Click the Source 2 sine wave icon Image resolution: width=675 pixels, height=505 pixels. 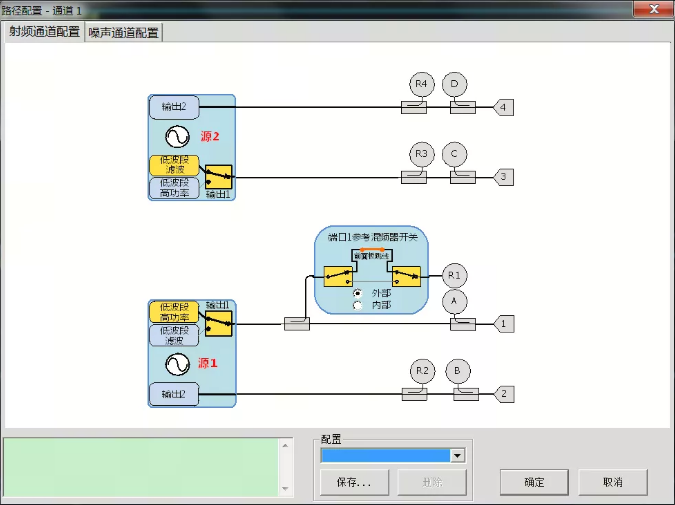pos(177,135)
